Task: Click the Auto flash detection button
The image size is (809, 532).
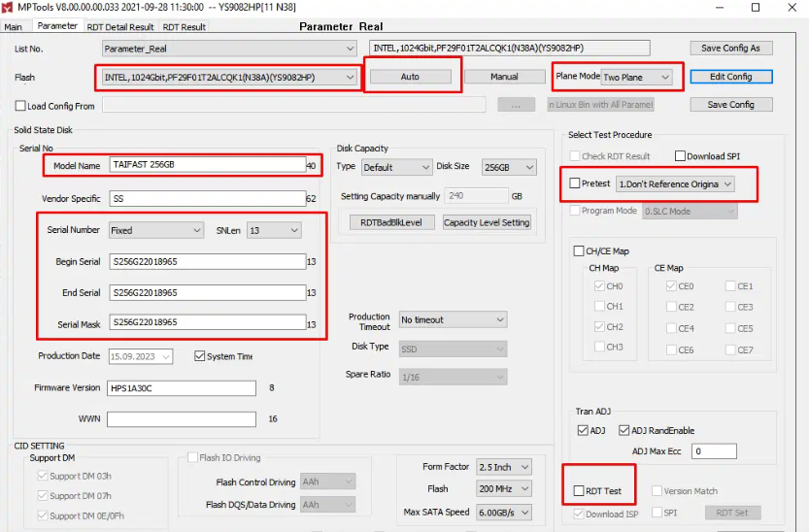Action: 410,77
